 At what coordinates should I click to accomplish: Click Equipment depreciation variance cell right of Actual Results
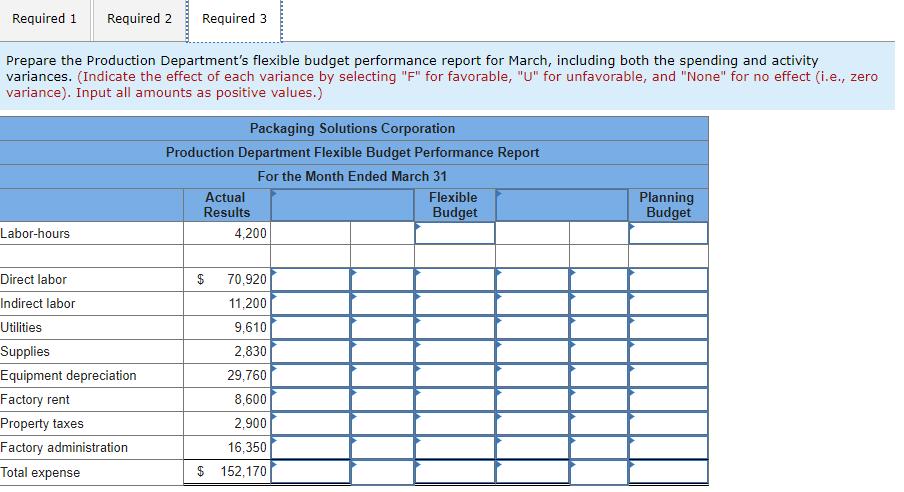click(x=311, y=375)
